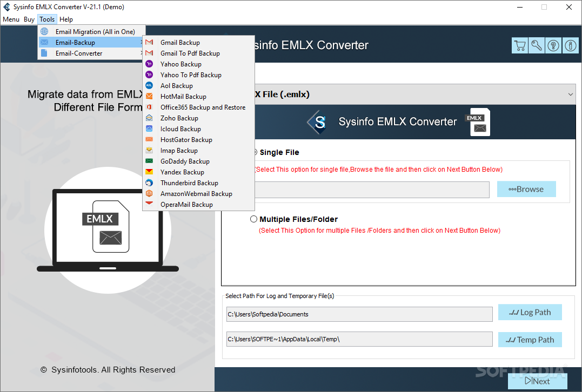Select Yahoo To Pdf Backup entry
This screenshot has height=392, width=582.
198,75
